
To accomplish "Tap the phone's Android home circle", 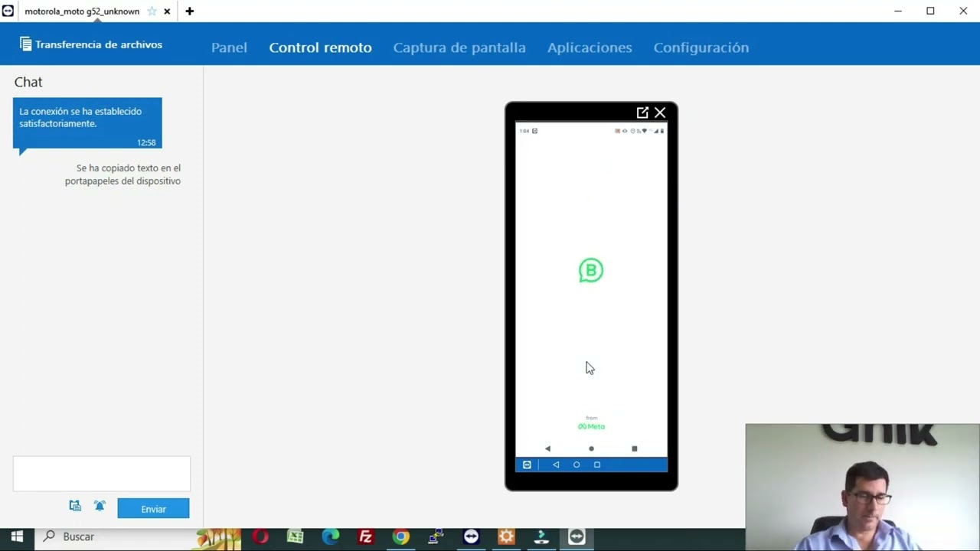I will point(591,448).
